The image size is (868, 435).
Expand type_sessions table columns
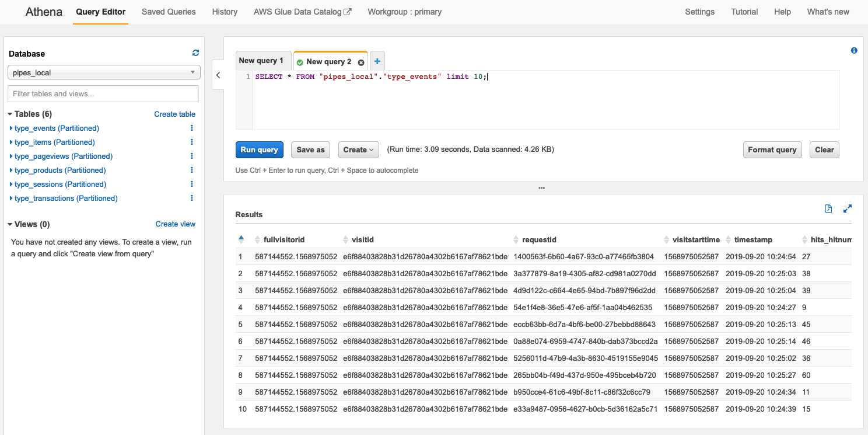(x=11, y=184)
